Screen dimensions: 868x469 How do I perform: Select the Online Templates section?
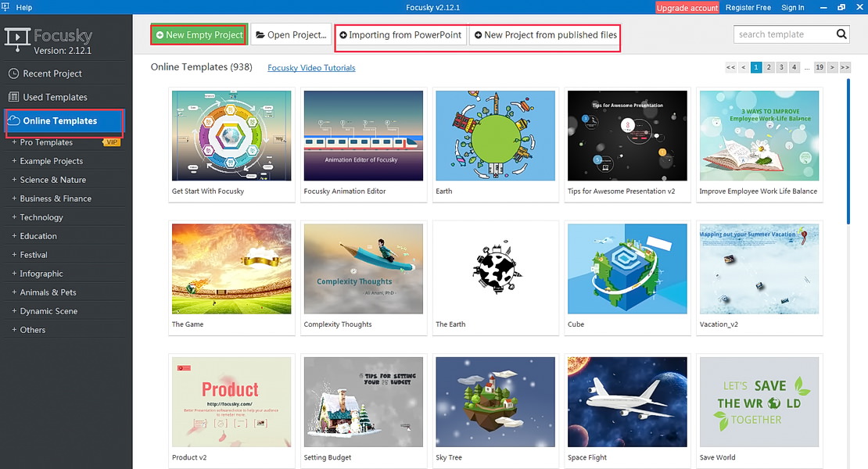click(x=65, y=120)
